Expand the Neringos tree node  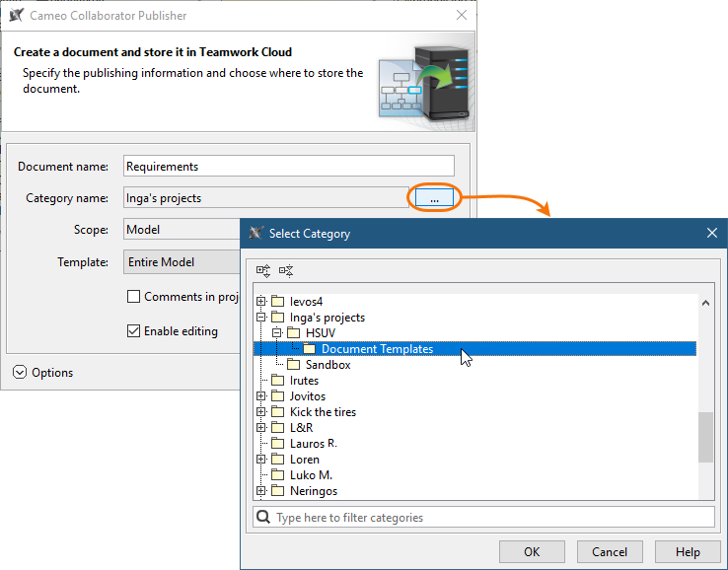tap(261, 491)
